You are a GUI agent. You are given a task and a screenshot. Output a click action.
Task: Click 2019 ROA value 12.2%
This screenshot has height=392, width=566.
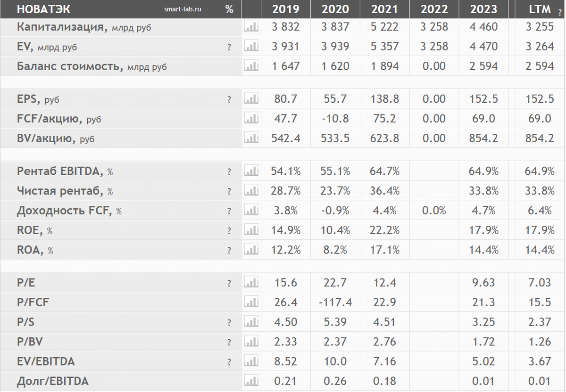pyautogui.click(x=286, y=250)
